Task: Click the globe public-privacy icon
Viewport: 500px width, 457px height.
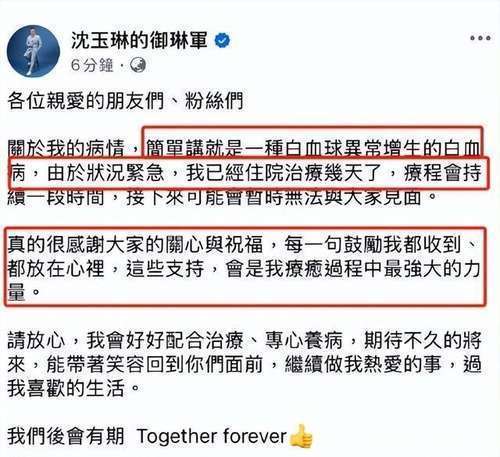Action: (x=138, y=65)
